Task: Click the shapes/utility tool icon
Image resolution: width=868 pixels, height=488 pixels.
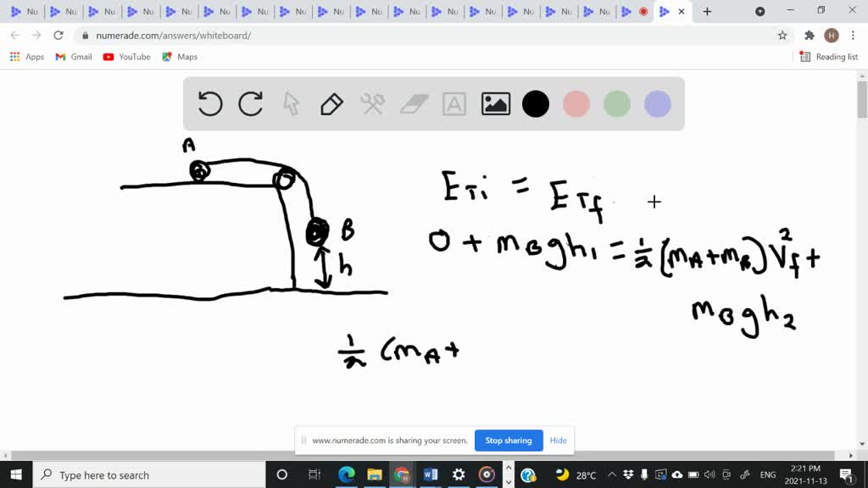Action: point(371,103)
